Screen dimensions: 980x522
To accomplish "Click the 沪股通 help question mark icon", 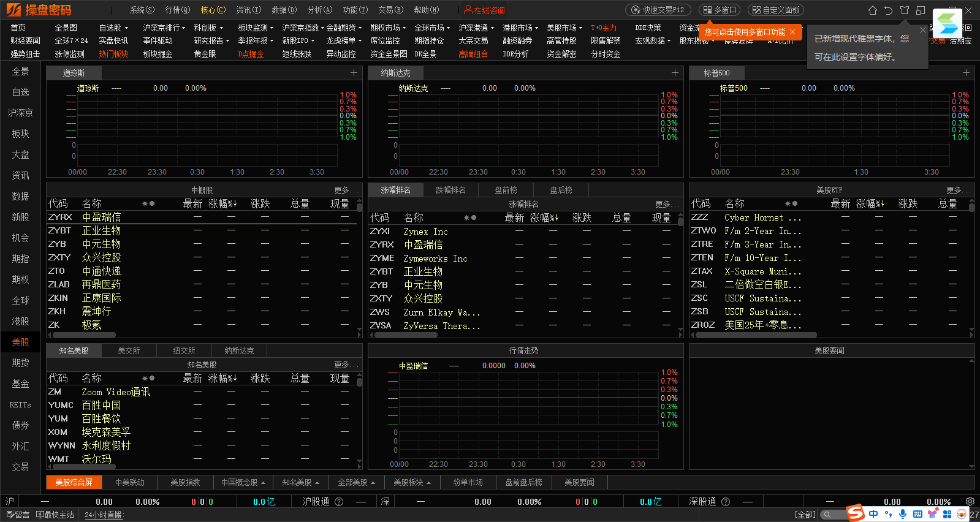I will click(339, 502).
